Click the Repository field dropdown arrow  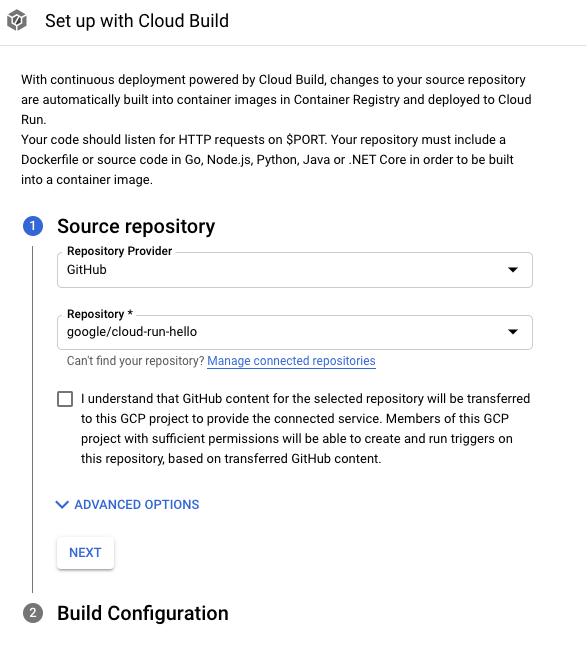click(513, 332)
